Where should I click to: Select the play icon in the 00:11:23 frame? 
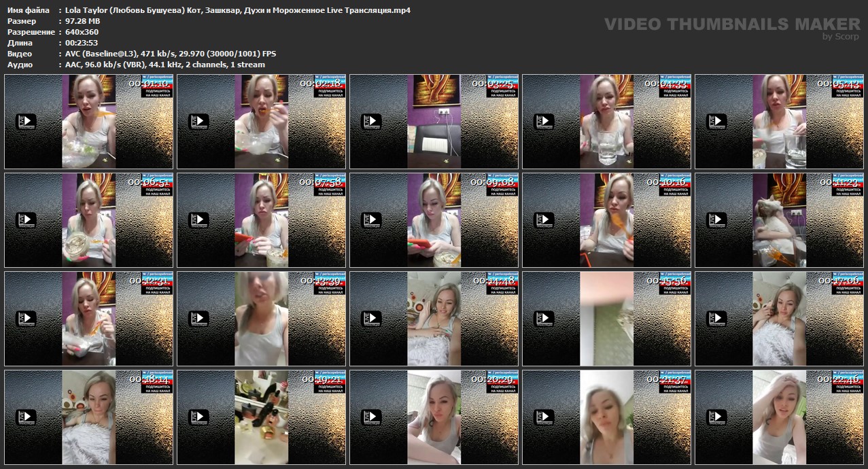(717, 220)
